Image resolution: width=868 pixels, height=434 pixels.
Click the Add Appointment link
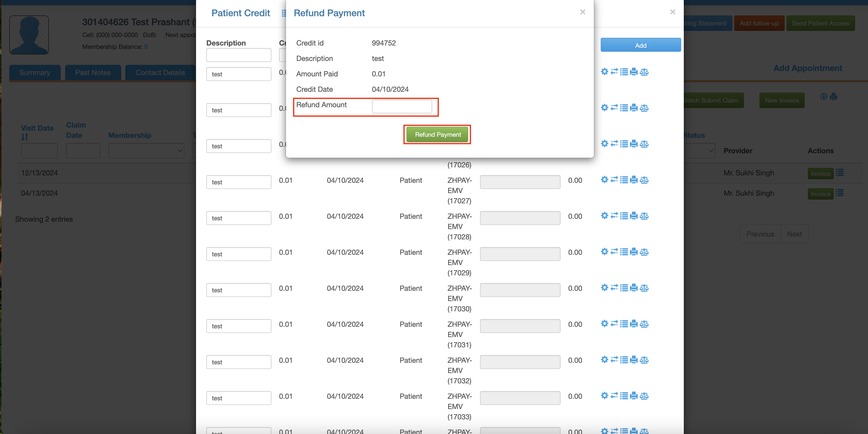click(x=808, y=68)
